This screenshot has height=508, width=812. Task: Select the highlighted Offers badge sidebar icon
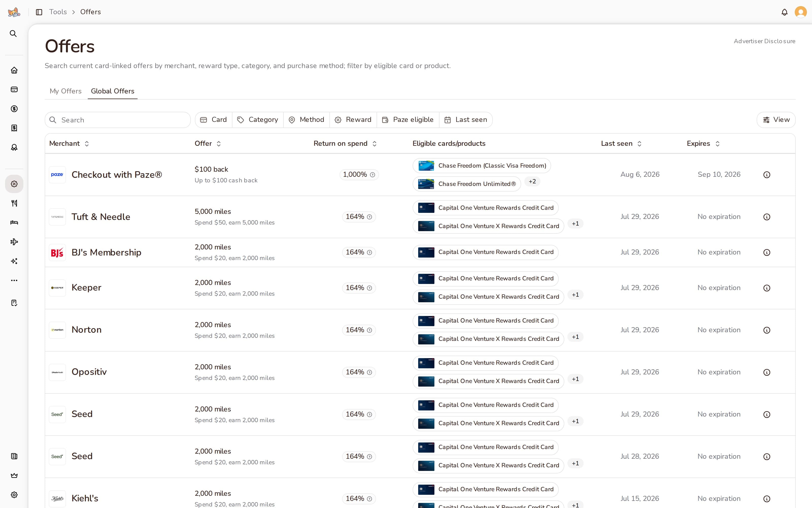tap(14, 184)
